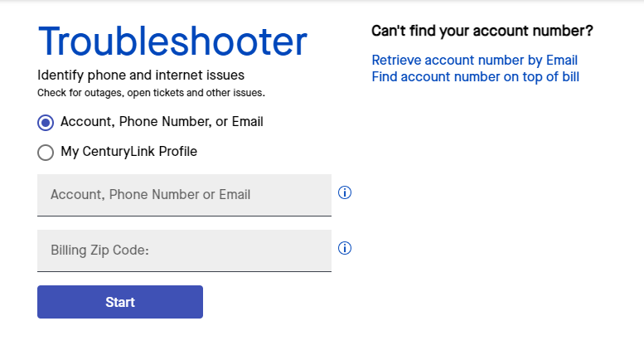Viewport: 644px width, 360px height.
Task: Follow the link about locating account number on bill
Action: [475, 77]
